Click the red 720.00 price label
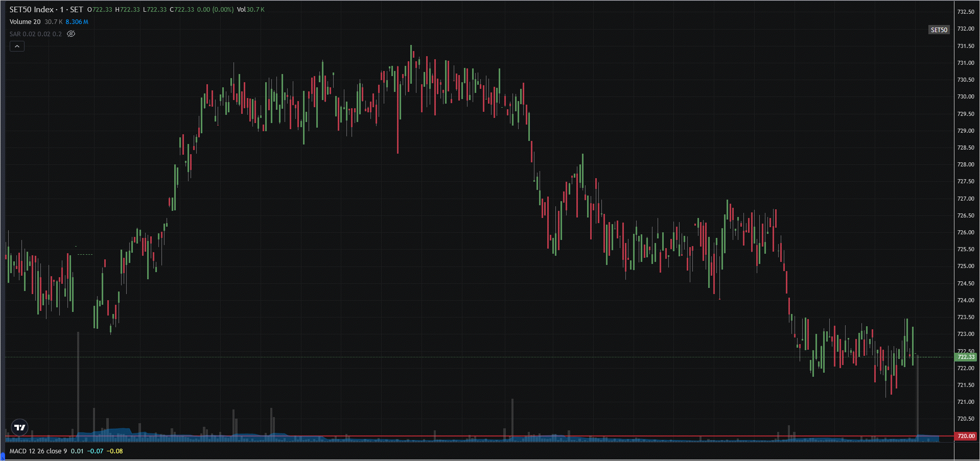This screenshot has width=980, height=461. (x=966, y=436)
